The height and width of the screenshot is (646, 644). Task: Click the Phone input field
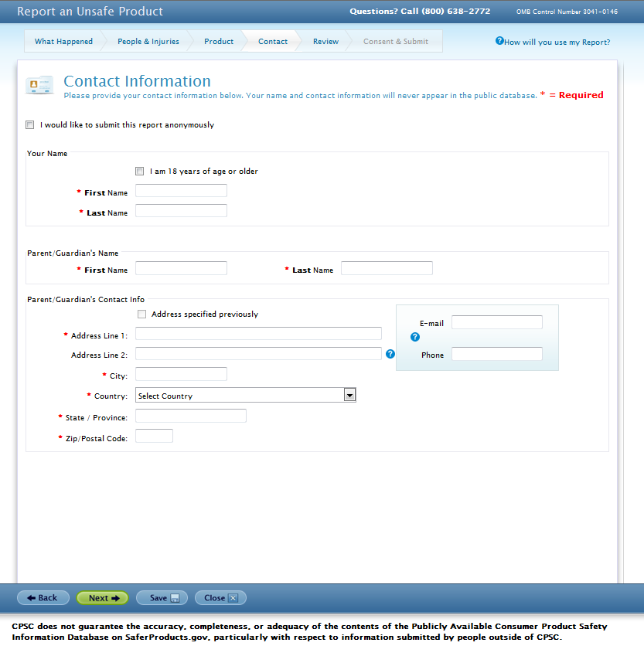coord(497,354)
